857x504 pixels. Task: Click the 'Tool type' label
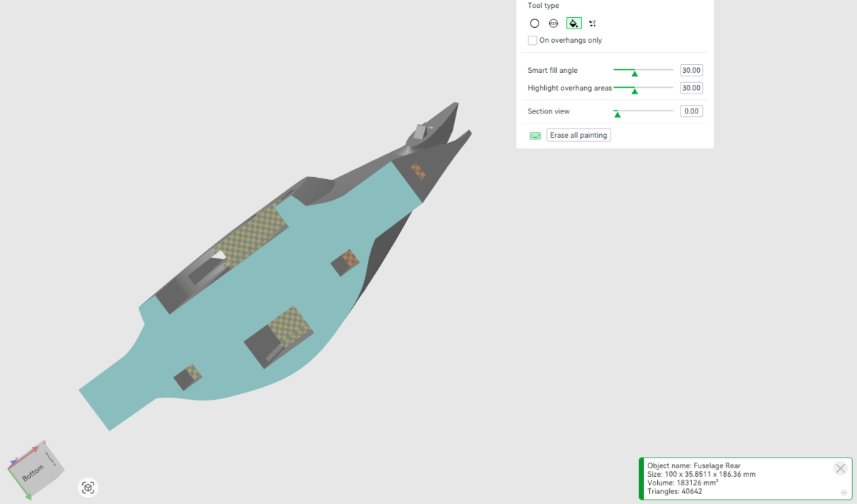(543, 6)
